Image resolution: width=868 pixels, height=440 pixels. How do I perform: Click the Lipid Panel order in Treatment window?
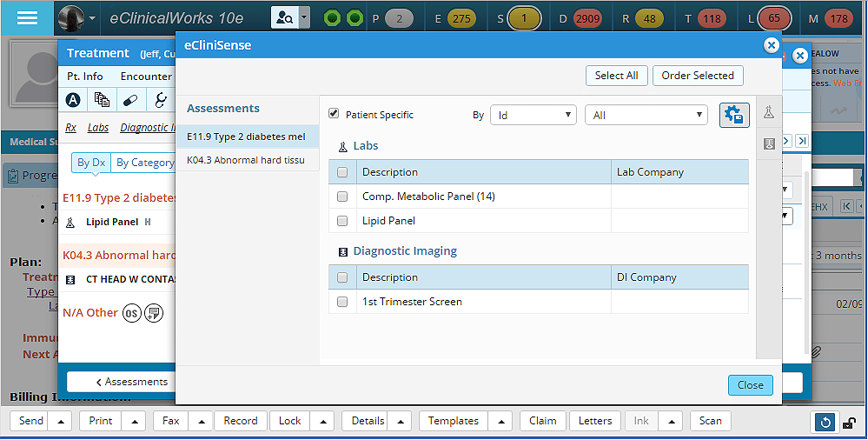112,223
